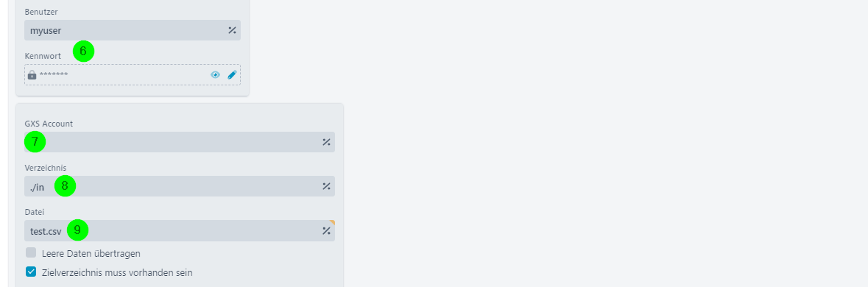Click the GXS Account label text
868x287 pixels.
click(x=49, y=124)
